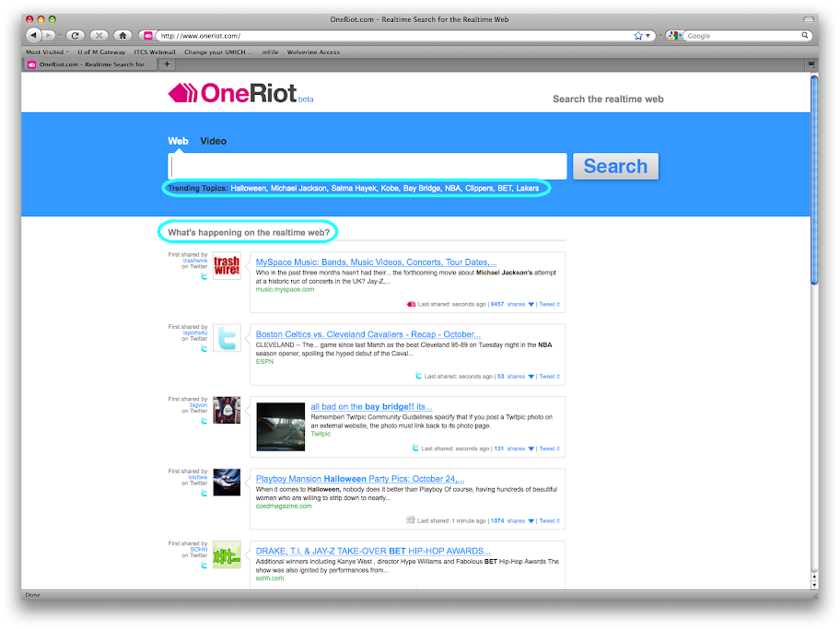
Task: Open the mFile bookmark
Action: point(270,52)
